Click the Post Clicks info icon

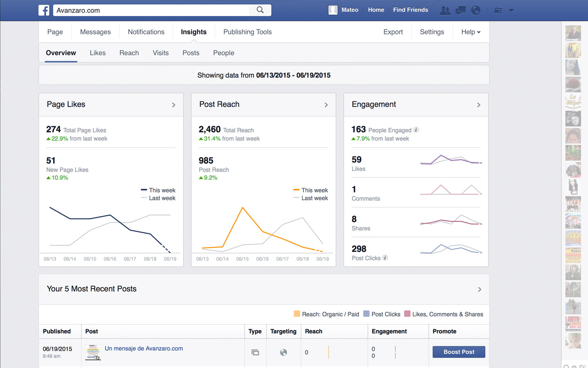pyautogui.click(x=385, y=258)
